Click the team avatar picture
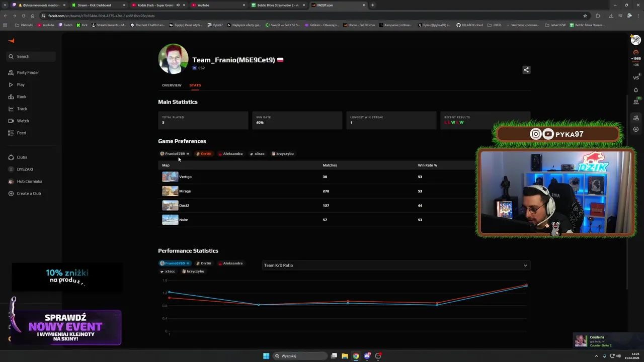This screenshot has width=644, height=362. tap(174, 59)
